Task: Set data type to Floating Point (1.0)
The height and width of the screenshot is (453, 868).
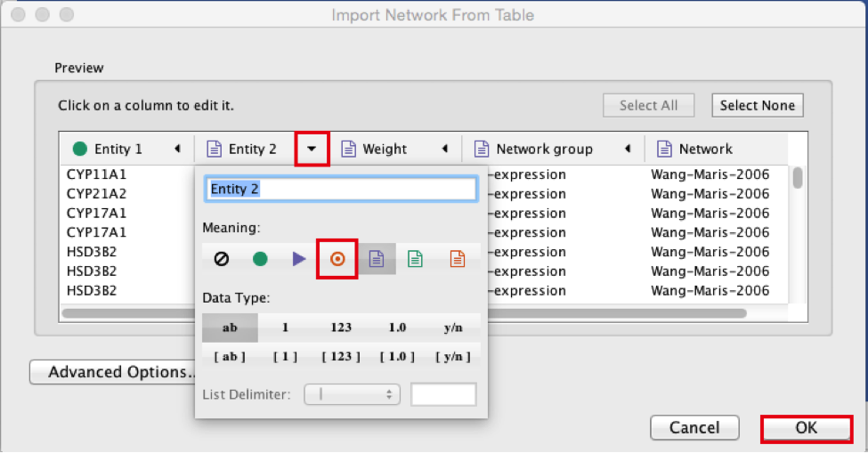Action: click(397, 328)
